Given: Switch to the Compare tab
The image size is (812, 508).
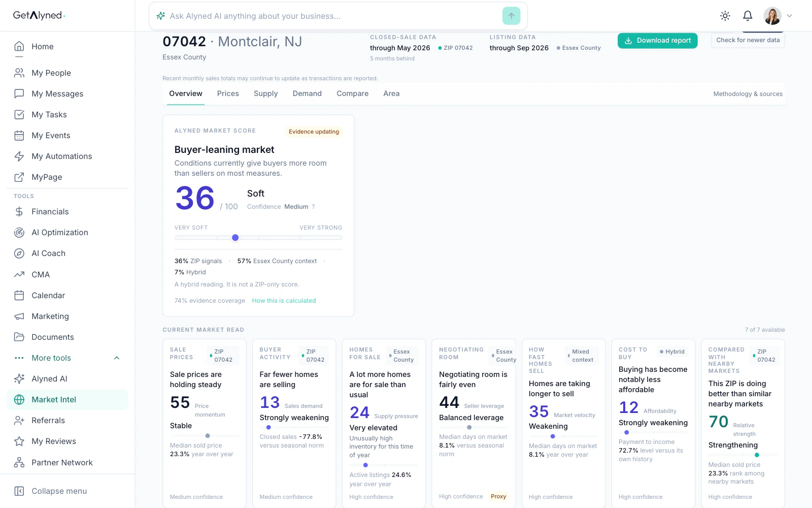Looking at the screenshot, I should tap(353, 93).
